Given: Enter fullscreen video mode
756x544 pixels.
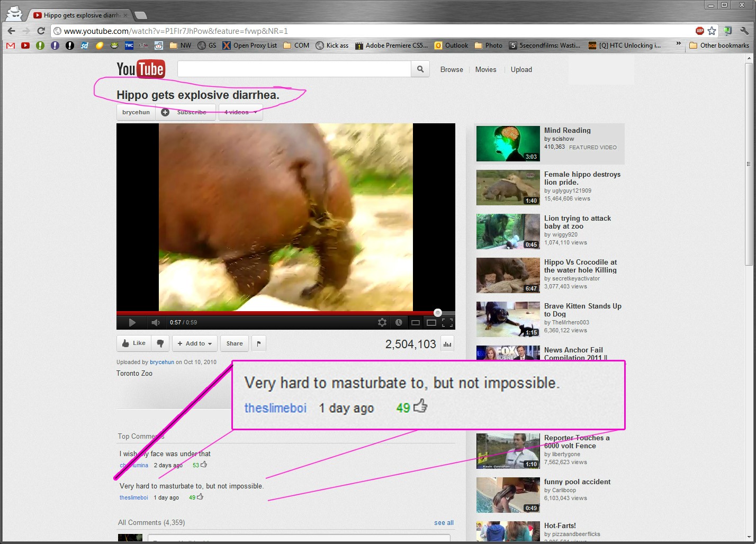Looking at the screenshot, I should (447, 322).
